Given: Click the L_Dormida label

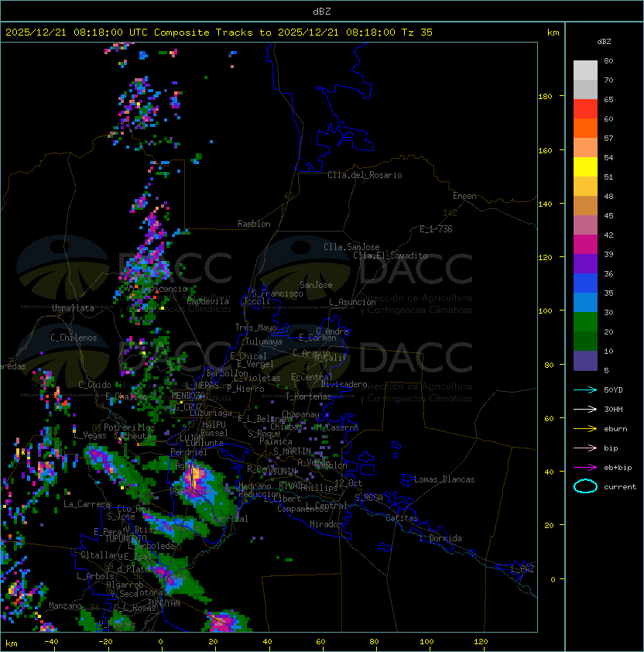Looking at the screenshot, I should (x=440, y=538).
